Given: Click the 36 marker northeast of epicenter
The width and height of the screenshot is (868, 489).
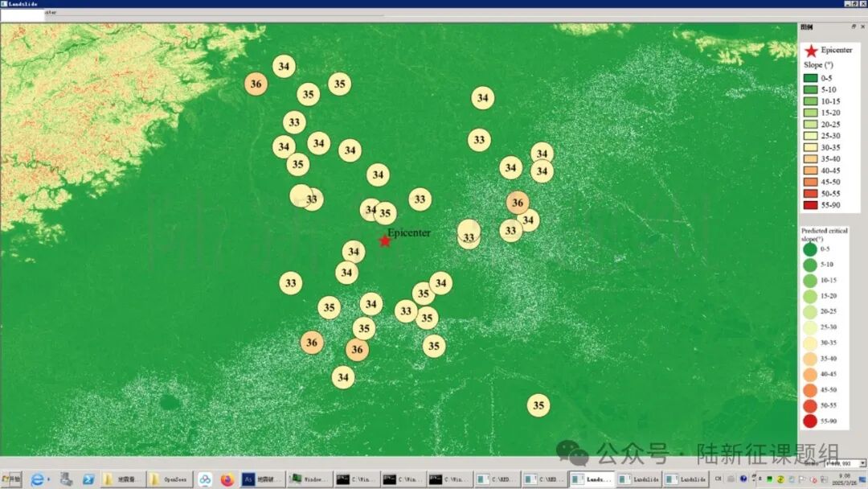Looking at the screenshot, I should tap(518, 203).
